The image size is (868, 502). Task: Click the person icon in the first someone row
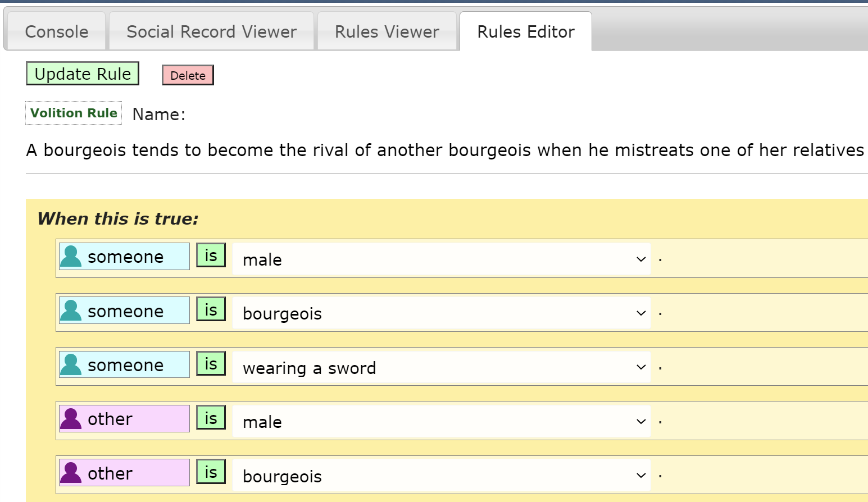71,256
